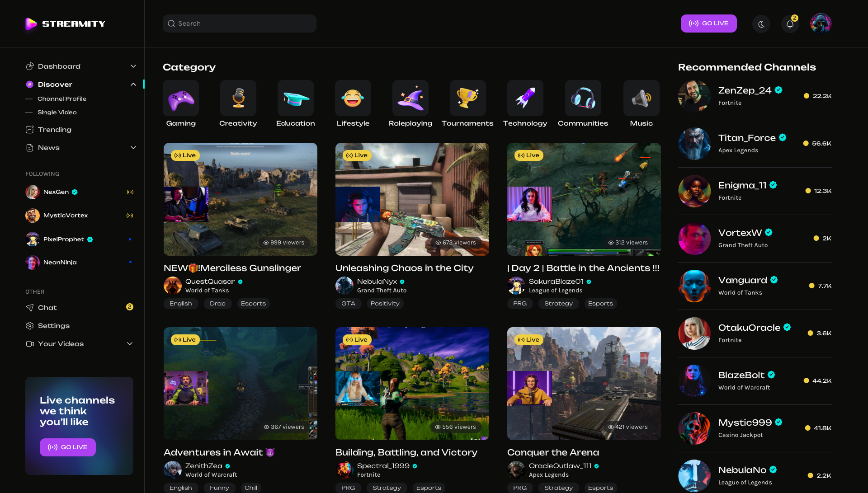This screenshot has height=493, width=868.
Task: Collapse the Discover section
Action: 133,84
